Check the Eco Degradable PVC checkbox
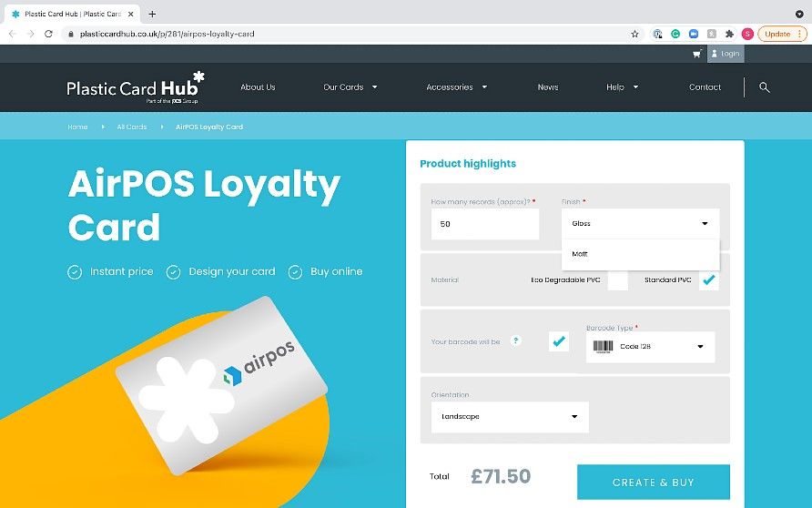The width and height of the screenshot is (812, 508). [x=617, y=280]
